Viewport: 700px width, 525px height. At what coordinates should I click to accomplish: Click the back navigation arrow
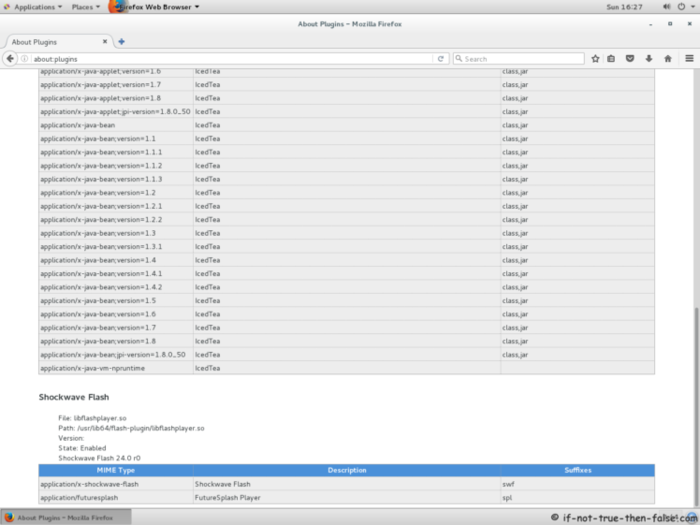pos(10,58)
